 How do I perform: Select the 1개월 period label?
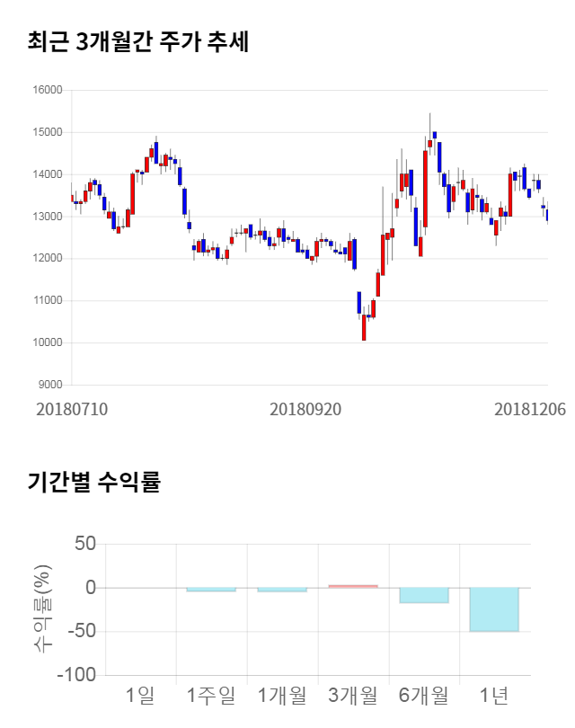[x=282, y=695]
